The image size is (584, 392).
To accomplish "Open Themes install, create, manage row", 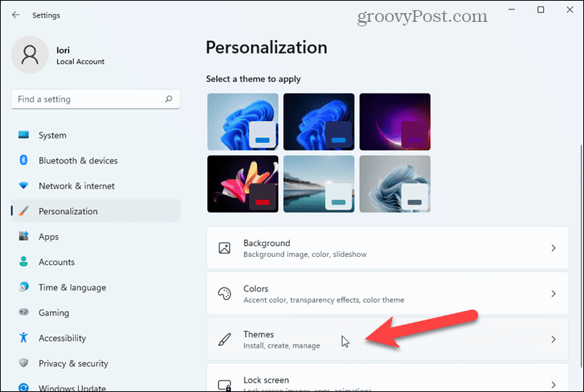I will [x=388, y=339].
